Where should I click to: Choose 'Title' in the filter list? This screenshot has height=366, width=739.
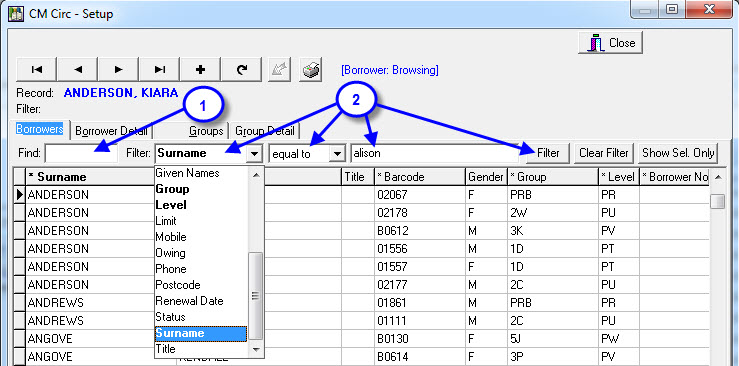tap(201, 349)
